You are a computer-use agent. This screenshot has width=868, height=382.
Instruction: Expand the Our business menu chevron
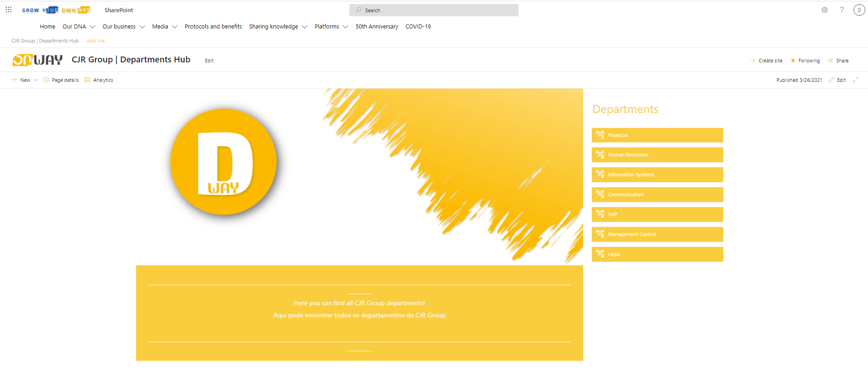pyautogui.click(x=142, y=27)
